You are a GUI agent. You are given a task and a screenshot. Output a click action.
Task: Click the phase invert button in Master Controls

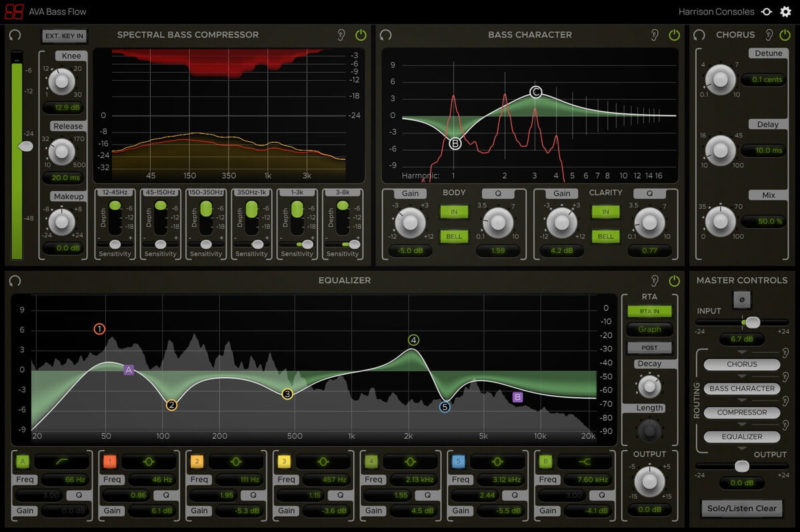pos(741,299)
